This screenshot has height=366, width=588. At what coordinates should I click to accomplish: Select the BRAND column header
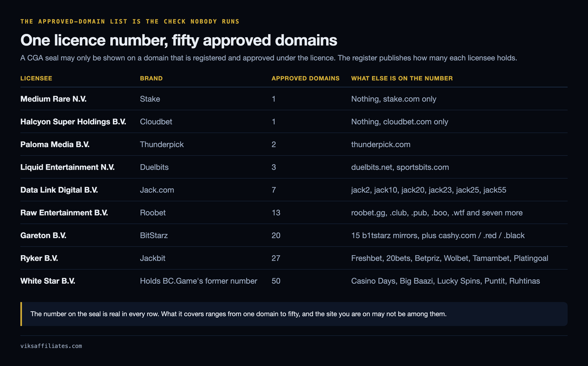[x=151, y=79]
